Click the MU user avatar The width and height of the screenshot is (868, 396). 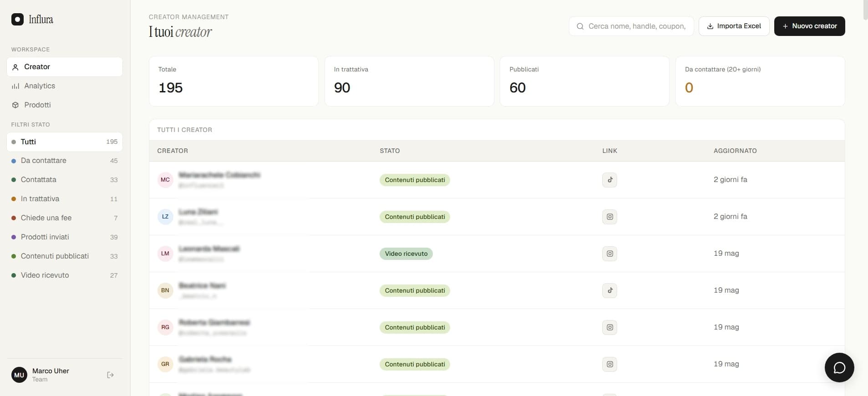(x=19, y=375)
